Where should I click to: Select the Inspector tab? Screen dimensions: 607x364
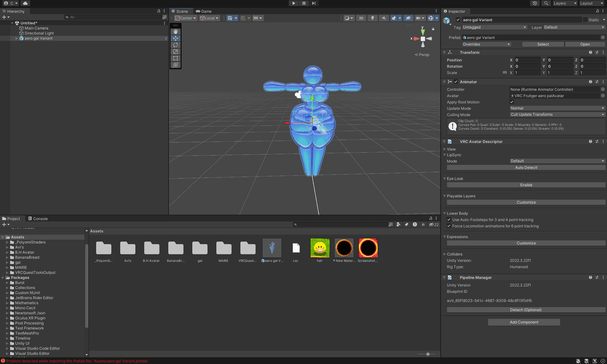click(x=454, y=11)
